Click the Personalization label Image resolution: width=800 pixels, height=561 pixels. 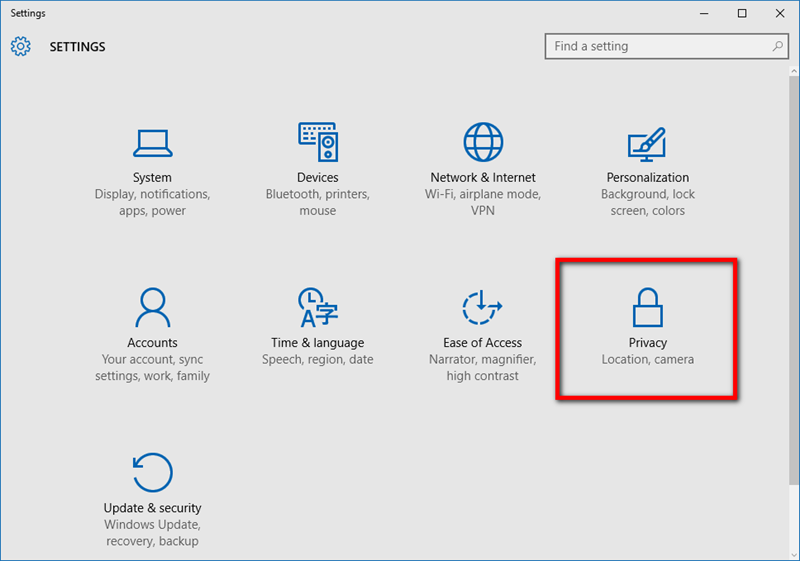click(647, 177)
